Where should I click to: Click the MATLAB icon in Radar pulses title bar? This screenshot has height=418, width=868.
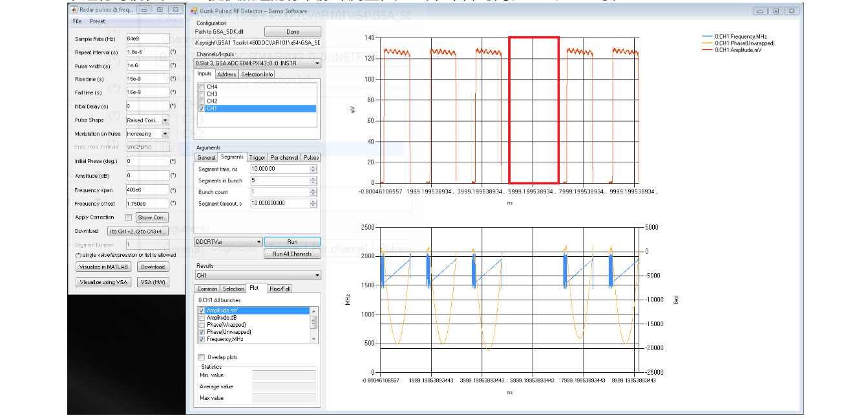(74, 10)
